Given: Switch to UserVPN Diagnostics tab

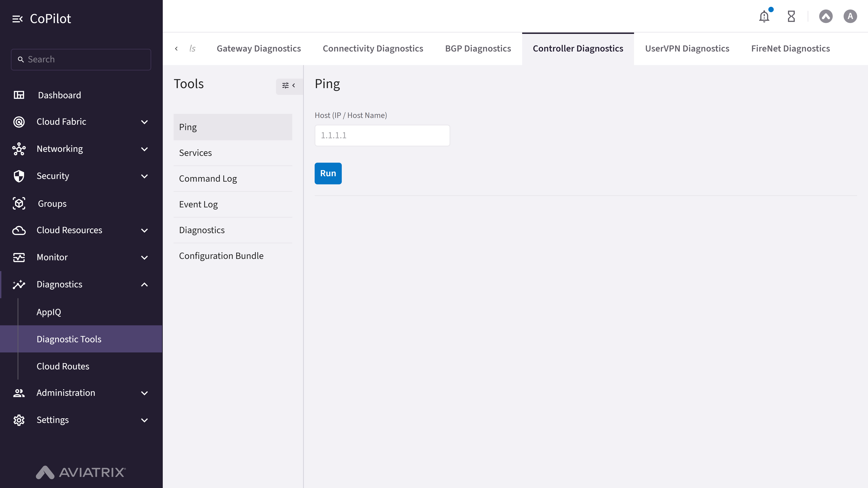Looking at the screenshot, I should pyautogui.click(x=687, y=48).
